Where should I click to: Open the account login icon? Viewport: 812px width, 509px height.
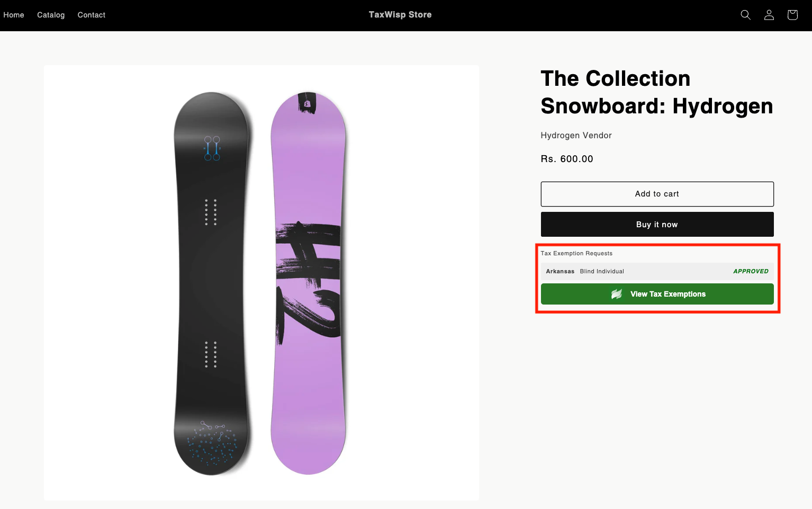tap(769, 15)
